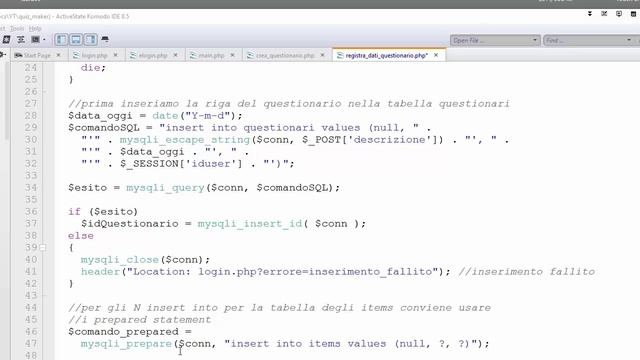The height and width of the screenshot is (360, 640).
Task: Click the header function on line 41
Action: 100,272
